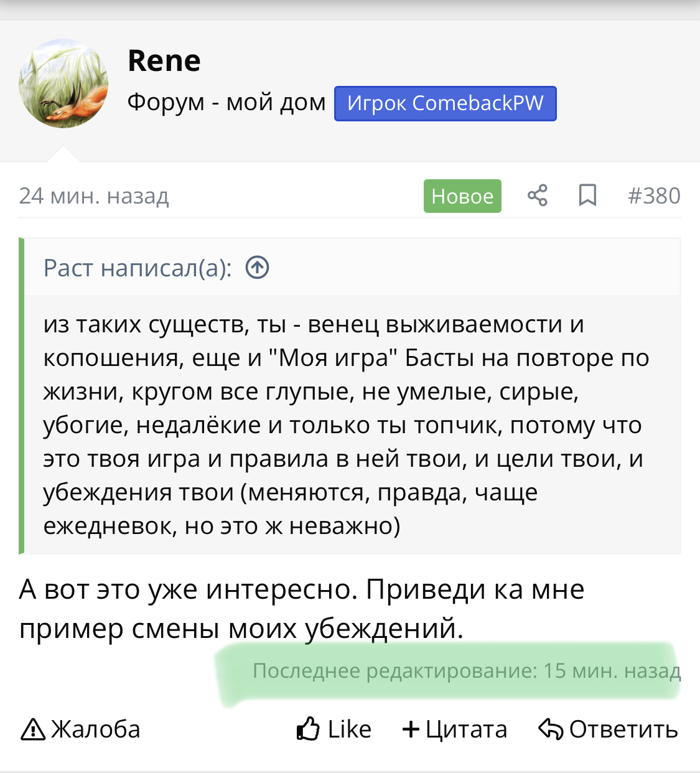Click the Форум - мой дом user title
700x773 pixels.
click(x=226, y=102)
